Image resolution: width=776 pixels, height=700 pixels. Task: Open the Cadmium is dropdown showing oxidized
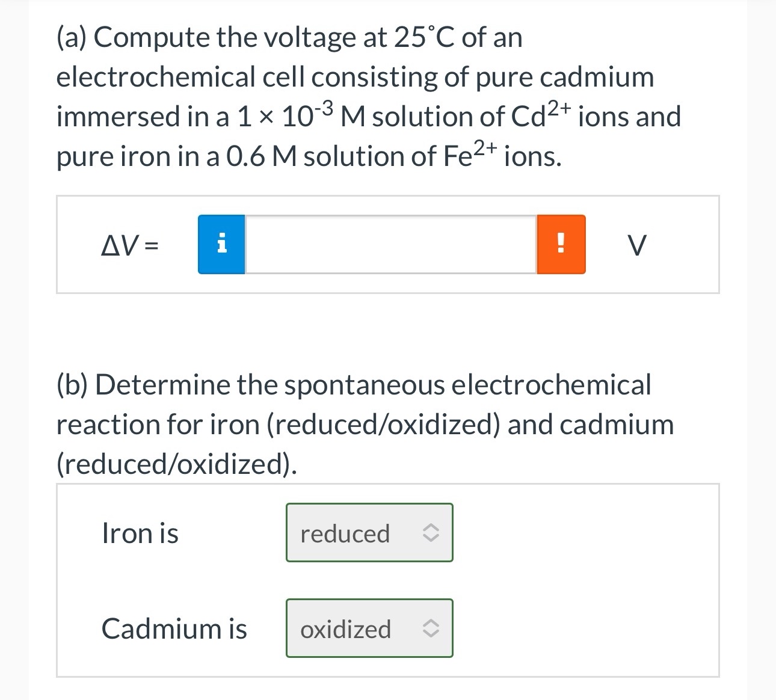pyautogui.click(x=369, y=628)
